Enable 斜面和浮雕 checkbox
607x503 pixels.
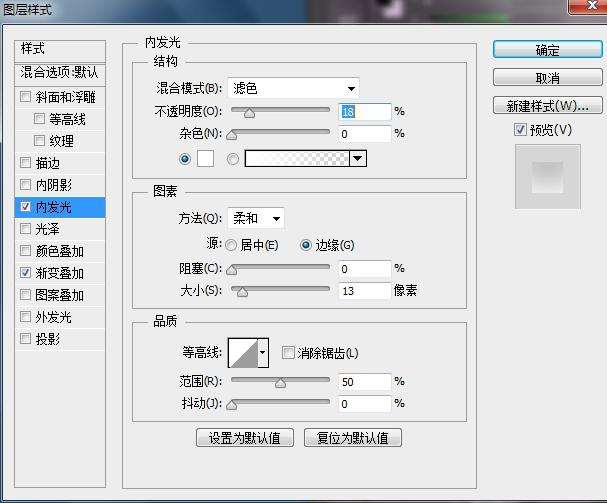[25, 96]
